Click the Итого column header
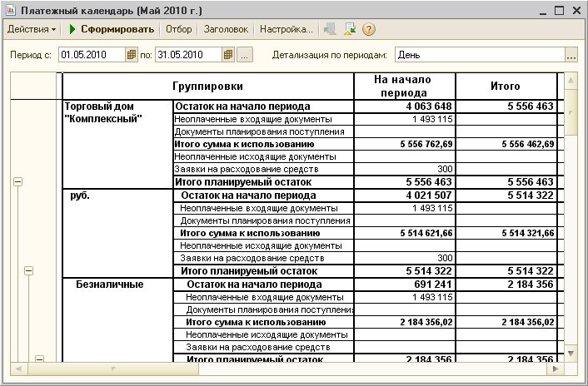The height and width of the screenshot is (386, 588). click(506, 87)
